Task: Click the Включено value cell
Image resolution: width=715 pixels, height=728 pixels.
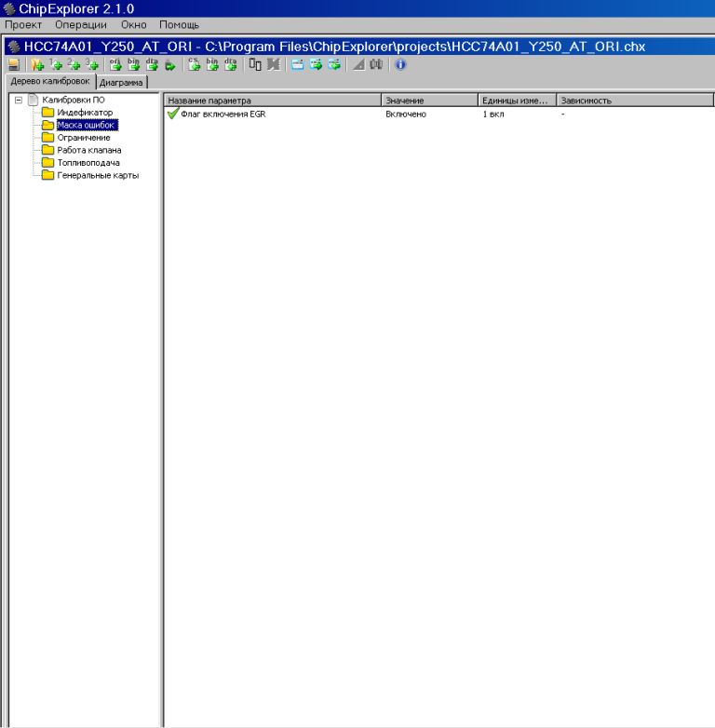Action: tap(406, 114)
